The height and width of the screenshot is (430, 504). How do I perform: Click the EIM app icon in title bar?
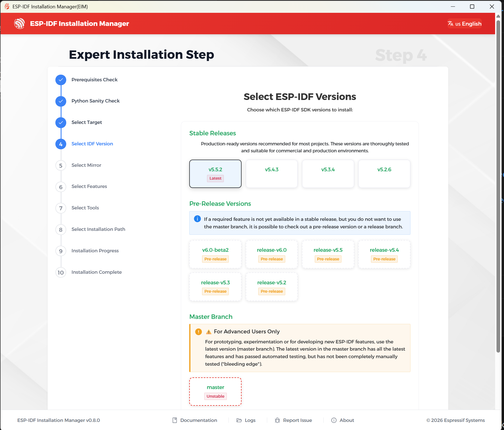[7, 6]
